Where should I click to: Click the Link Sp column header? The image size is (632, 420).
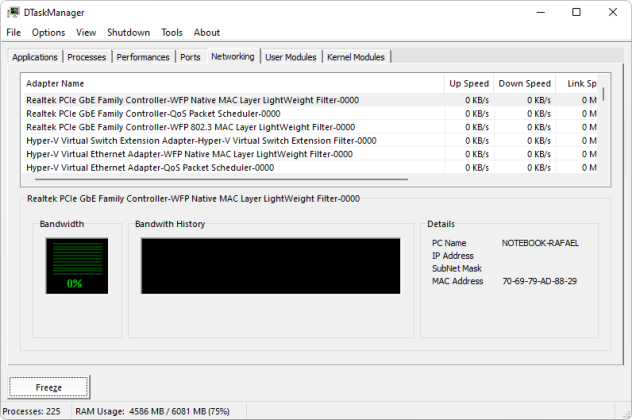pos(577,83)
